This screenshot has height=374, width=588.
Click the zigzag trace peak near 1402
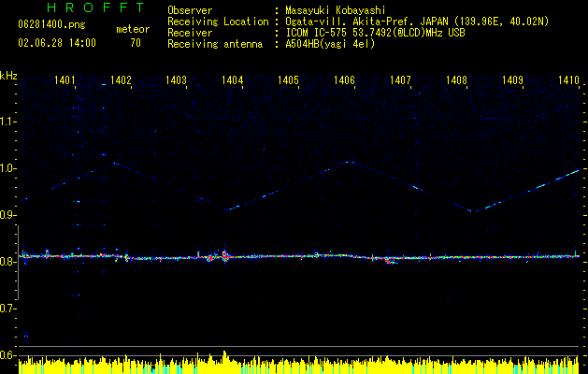(x=114, y=164)
